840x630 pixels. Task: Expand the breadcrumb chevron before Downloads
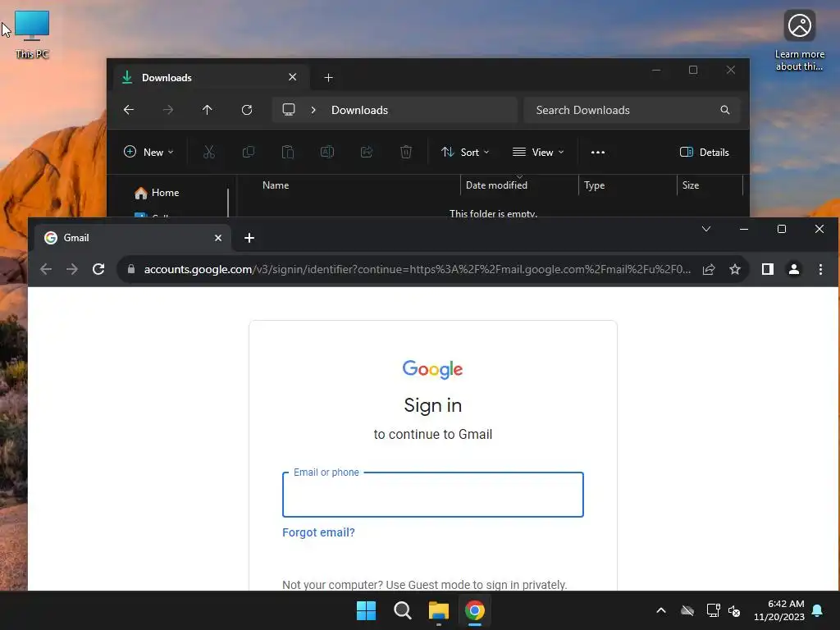click(x=313, y=110)
